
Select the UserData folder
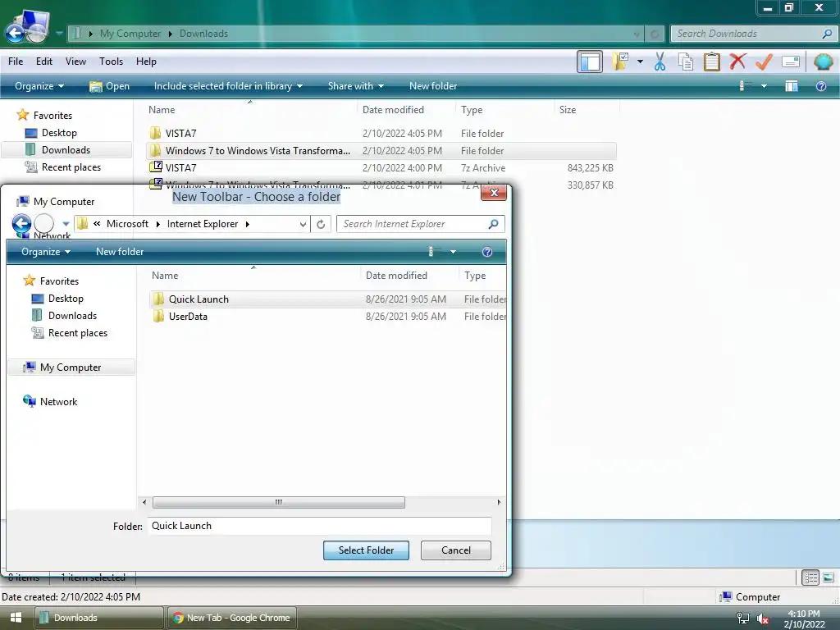(328, 316)
